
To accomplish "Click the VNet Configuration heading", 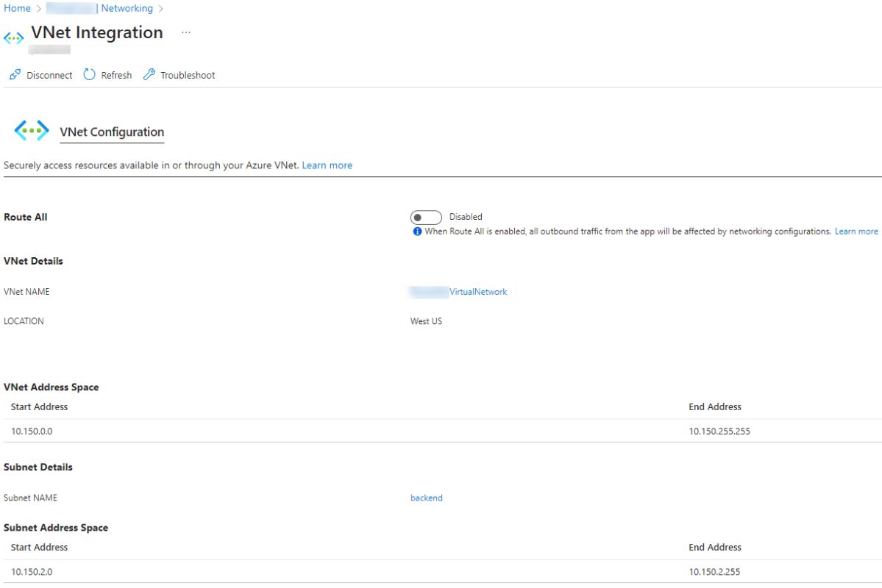I will pos(112,132).
